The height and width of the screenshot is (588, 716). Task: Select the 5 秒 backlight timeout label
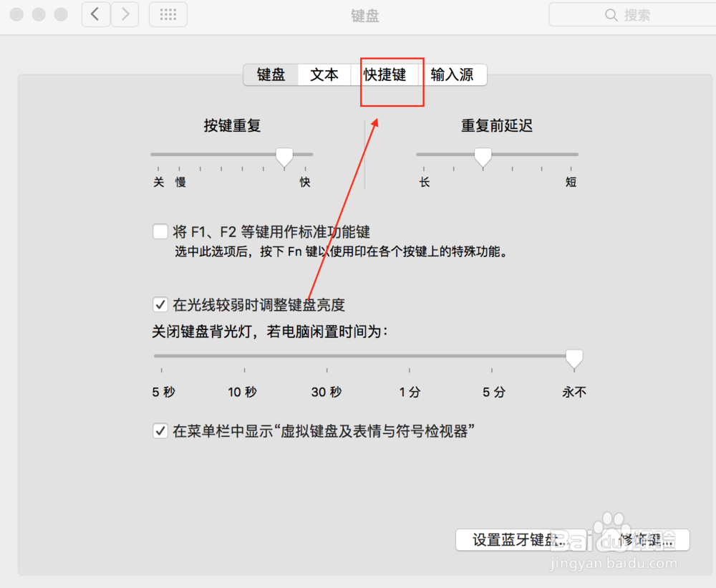pos(163,392)
